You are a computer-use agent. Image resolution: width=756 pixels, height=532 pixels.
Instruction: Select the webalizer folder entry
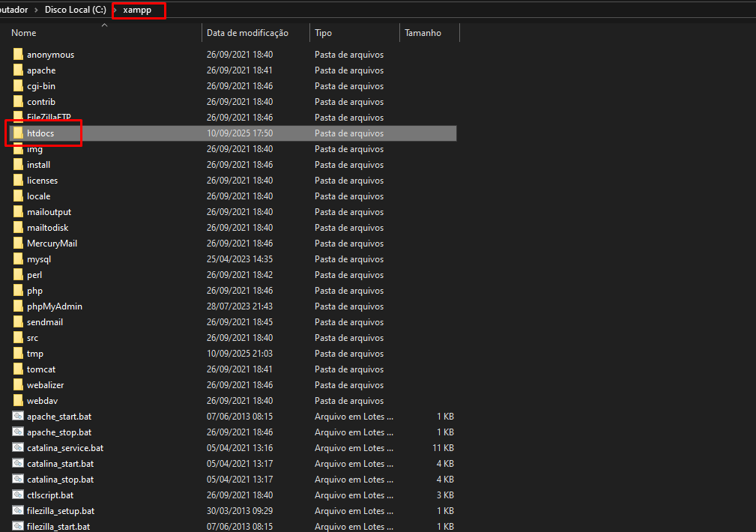coord(45,385)
